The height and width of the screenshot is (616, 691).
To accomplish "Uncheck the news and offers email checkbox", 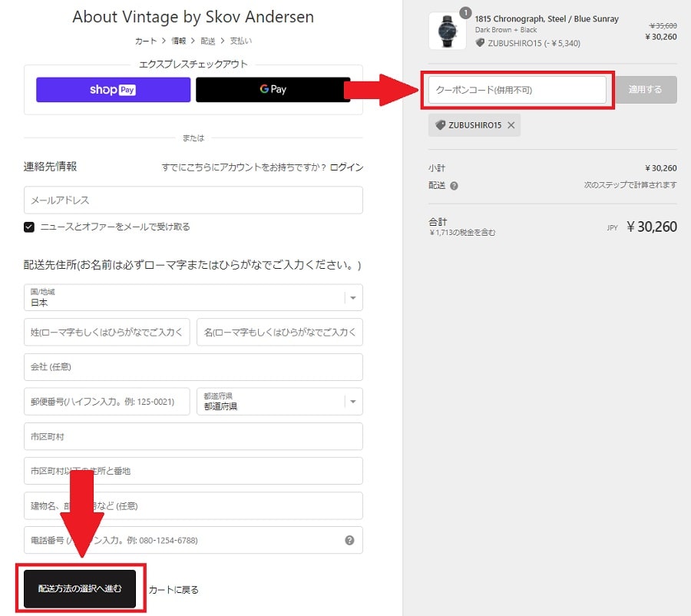I will (x=29, y=227).
